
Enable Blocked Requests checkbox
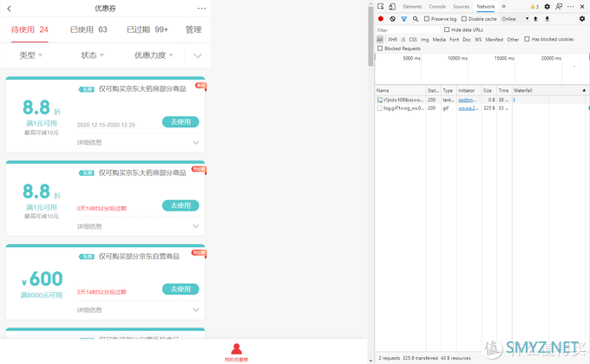point(380,49)
